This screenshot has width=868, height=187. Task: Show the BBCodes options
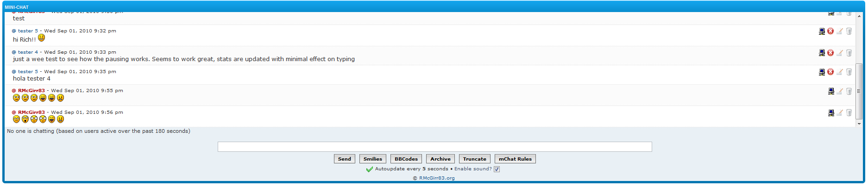coord(406,159)
